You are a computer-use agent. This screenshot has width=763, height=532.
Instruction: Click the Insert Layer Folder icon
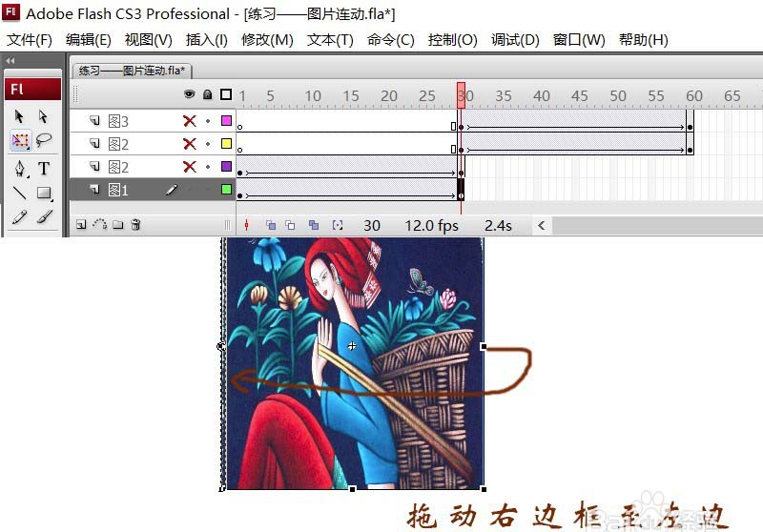(117, 225)
